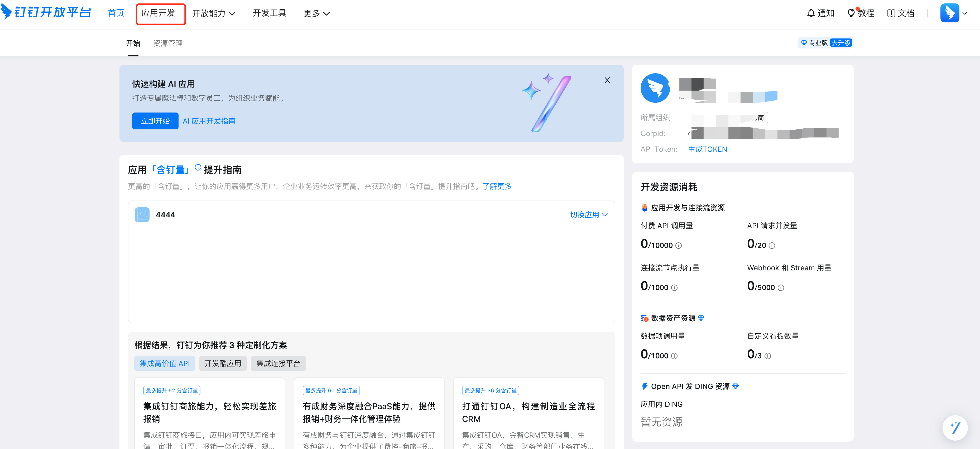Click the user avatar in top bar
Viewport: 980px width, 449px height.
(x=950, y=13)
